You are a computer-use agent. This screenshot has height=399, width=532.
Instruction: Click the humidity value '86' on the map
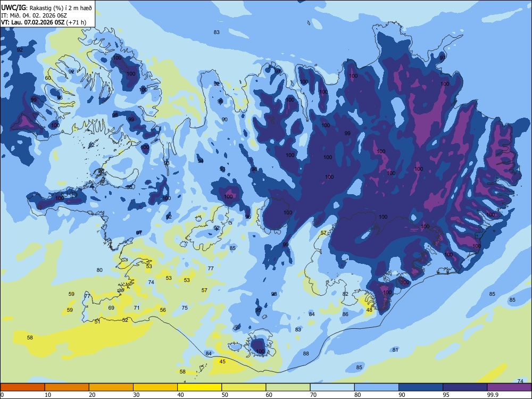click(345, 314)
